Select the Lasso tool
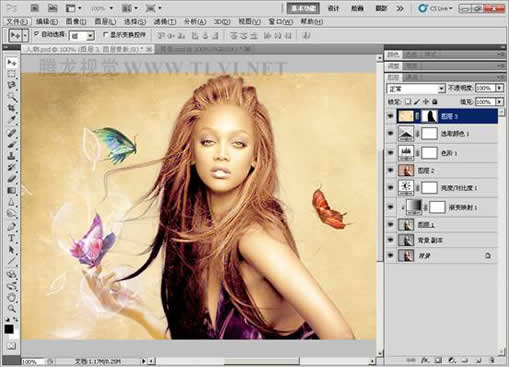Image resolution: width=509 pixels, height=367 pixels. (x=12, y=85)
